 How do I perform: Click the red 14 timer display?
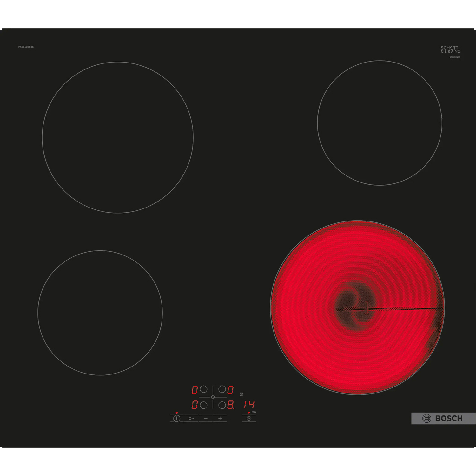(x=249, y=405)
